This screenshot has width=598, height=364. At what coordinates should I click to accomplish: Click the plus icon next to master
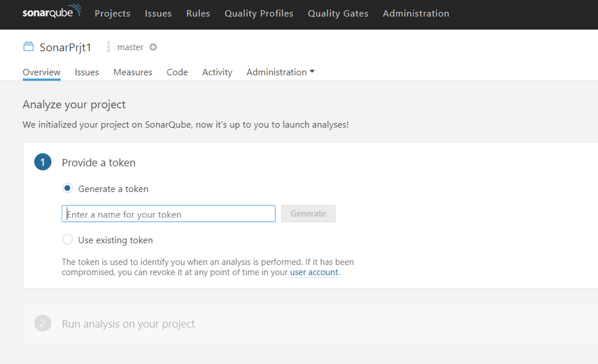tap(153, 47)
